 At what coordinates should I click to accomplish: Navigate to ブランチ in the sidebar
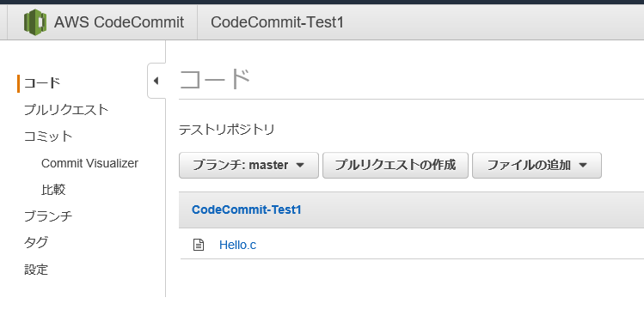(48, 216)
